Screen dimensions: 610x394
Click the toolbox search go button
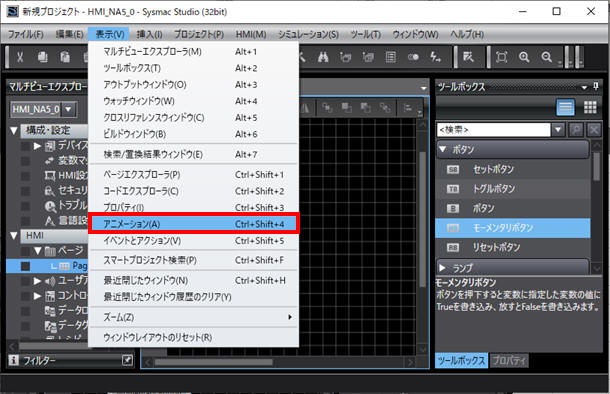click(x=576, y=130)
